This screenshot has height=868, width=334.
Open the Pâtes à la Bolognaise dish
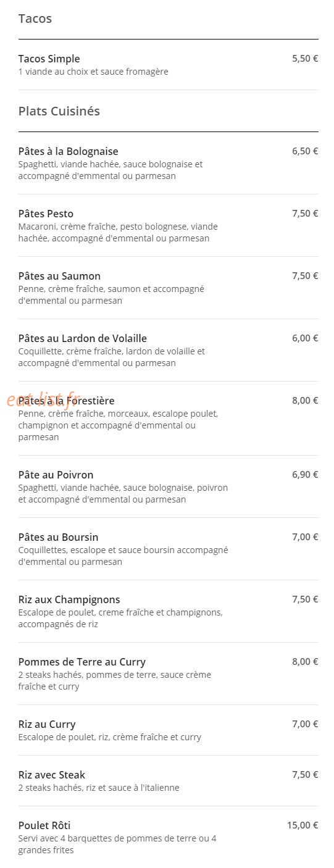[168, 164]
